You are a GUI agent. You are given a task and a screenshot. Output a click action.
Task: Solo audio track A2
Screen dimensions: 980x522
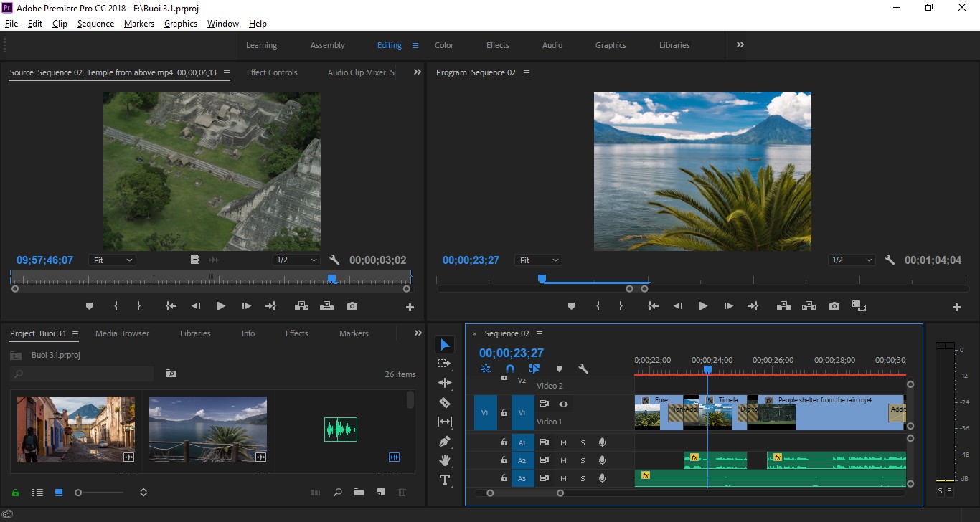tap(583, 461)
